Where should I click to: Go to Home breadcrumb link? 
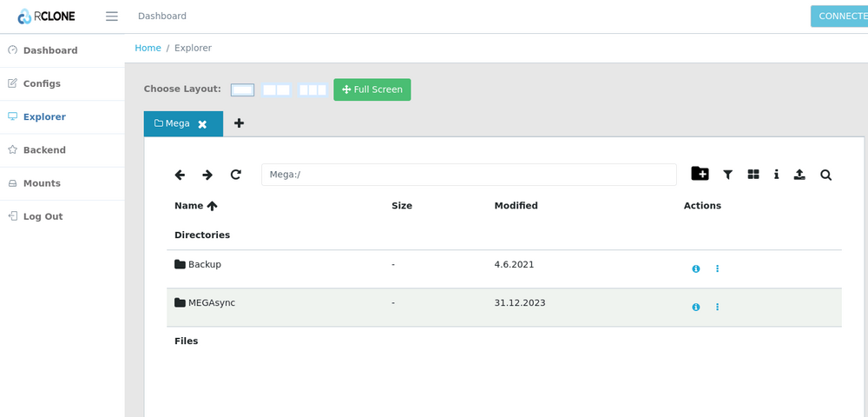point(148,48)
